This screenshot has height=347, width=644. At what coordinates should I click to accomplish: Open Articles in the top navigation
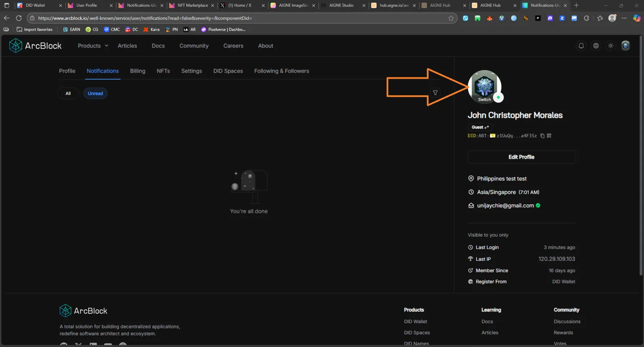coord(127,46)
